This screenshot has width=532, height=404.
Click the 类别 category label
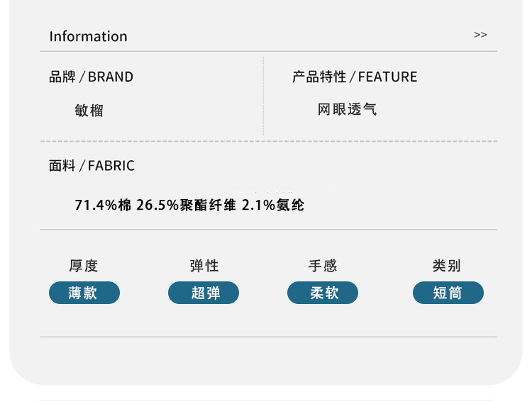click(x=447, y=266)
